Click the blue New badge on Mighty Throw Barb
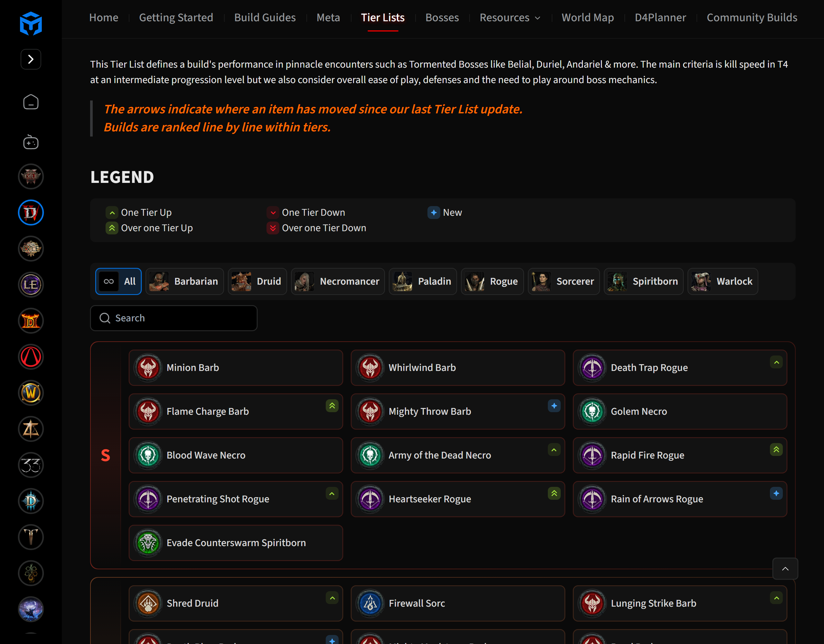The image size is (824, 644). 554,406
